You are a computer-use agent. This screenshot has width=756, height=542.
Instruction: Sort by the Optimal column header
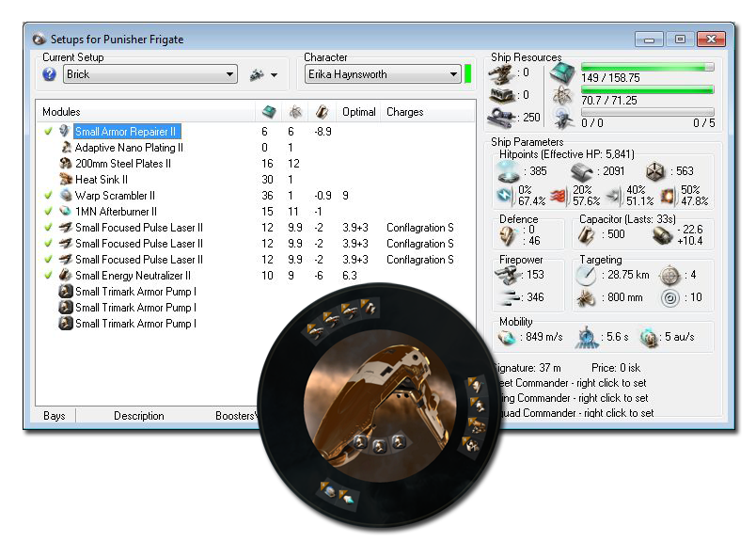(358, 112)
